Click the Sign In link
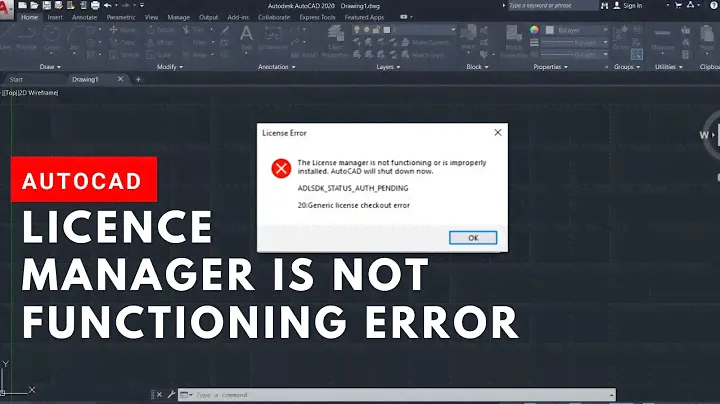This screenshot has width=720, height=404. click(632, 5)
